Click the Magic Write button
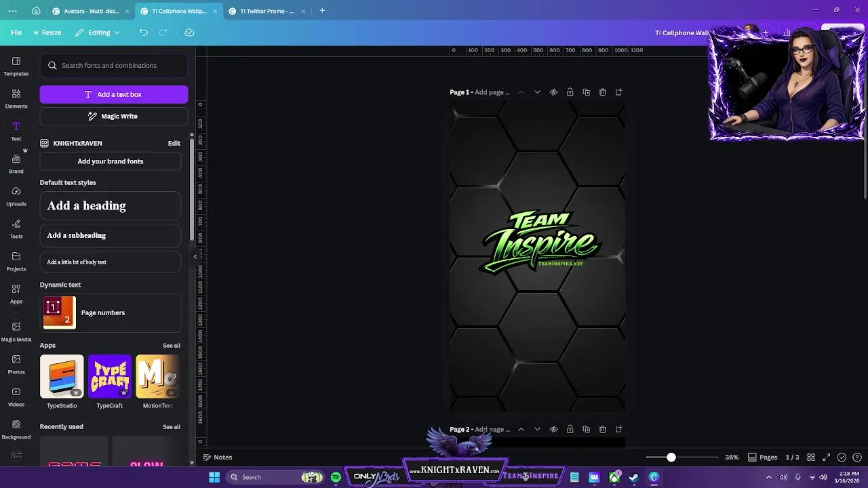 [x=114, y=116]
